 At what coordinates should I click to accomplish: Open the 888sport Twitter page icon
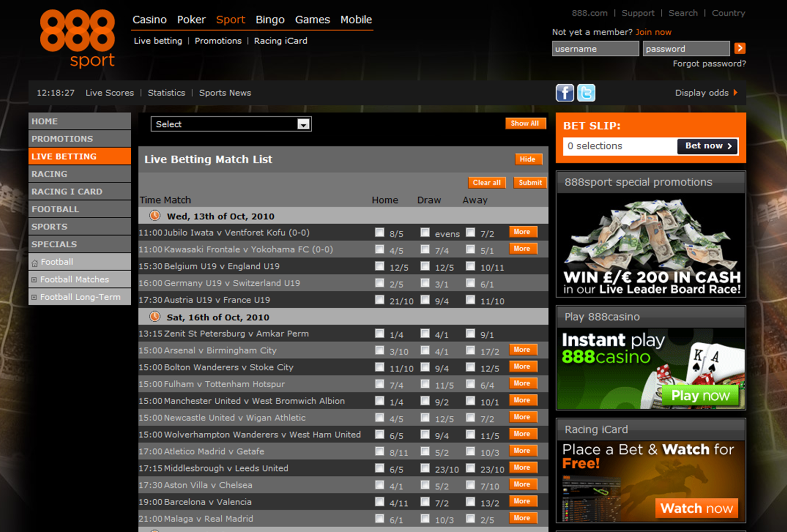tap(586, 93)
